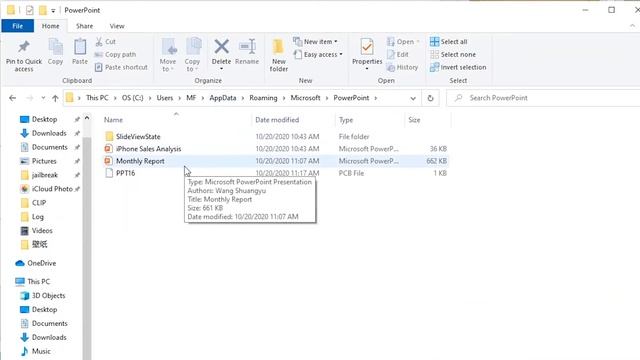Open Log folder in sidebar
The height and width of the screenshot is (360, 640).
coord(38,217)
